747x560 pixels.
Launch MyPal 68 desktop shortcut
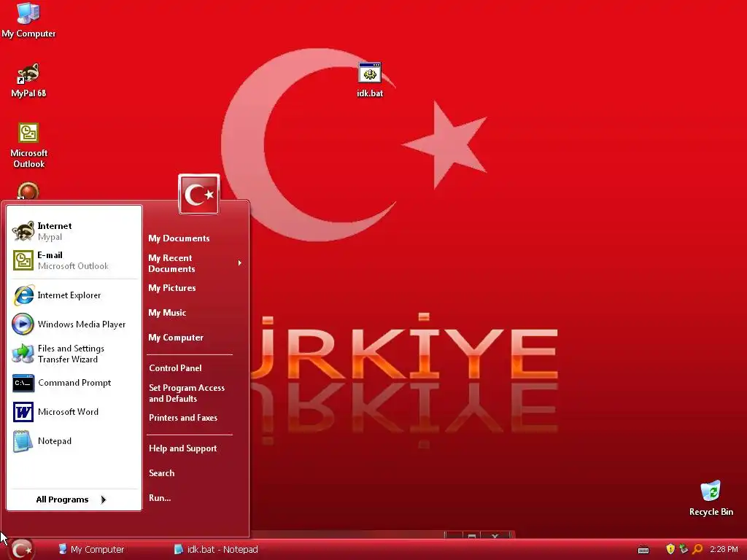(x=28, y=80)
